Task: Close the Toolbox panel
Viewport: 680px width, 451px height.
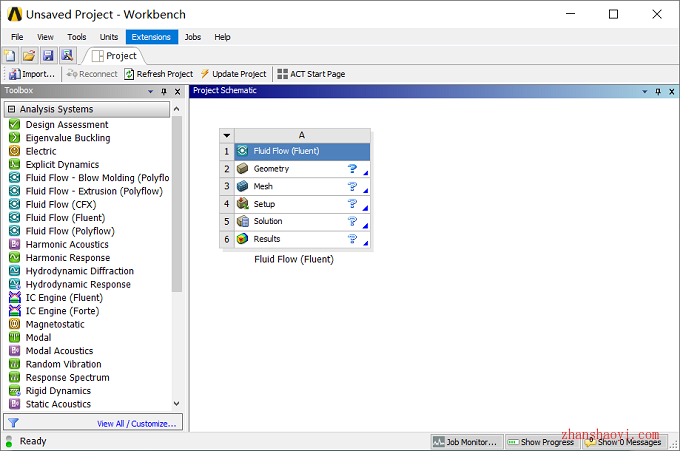Action: click(x=177, y=92)
